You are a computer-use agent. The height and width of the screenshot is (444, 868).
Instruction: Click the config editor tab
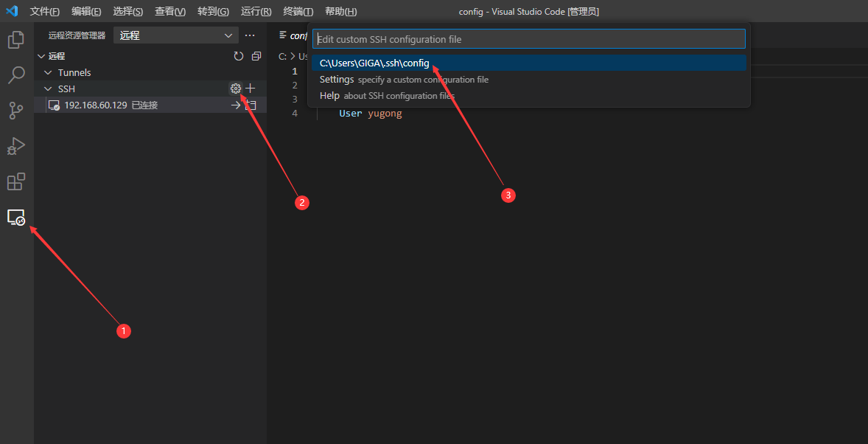pyautogui.click(x=293, y=35)
